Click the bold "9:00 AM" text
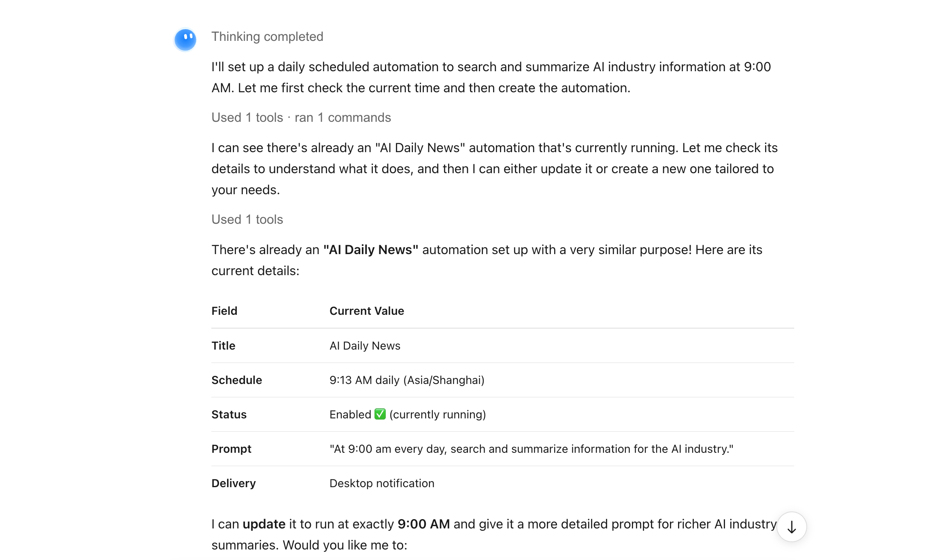This screenshot has width=944, height=560. [423, 524]
